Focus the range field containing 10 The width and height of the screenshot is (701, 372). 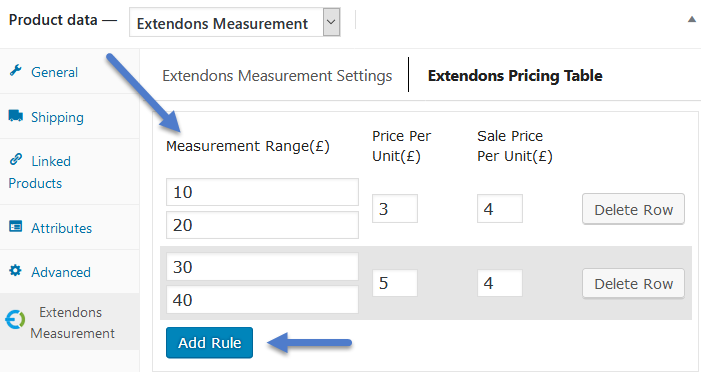[262, 192]
